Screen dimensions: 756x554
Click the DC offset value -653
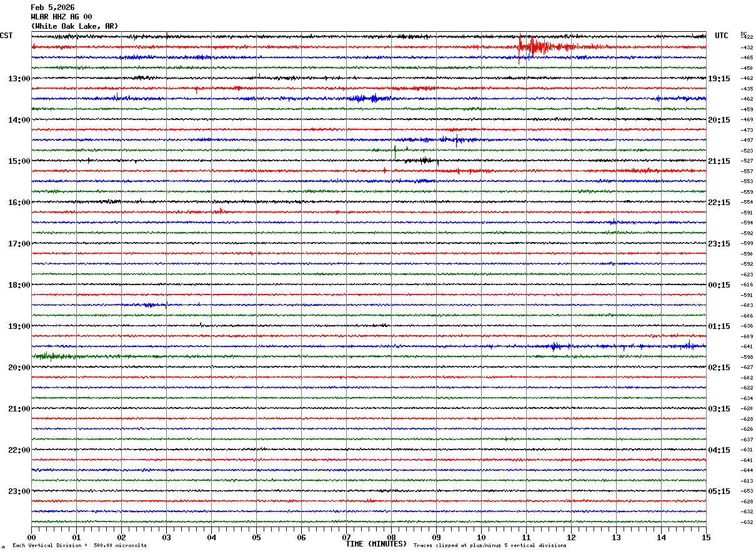747,491
